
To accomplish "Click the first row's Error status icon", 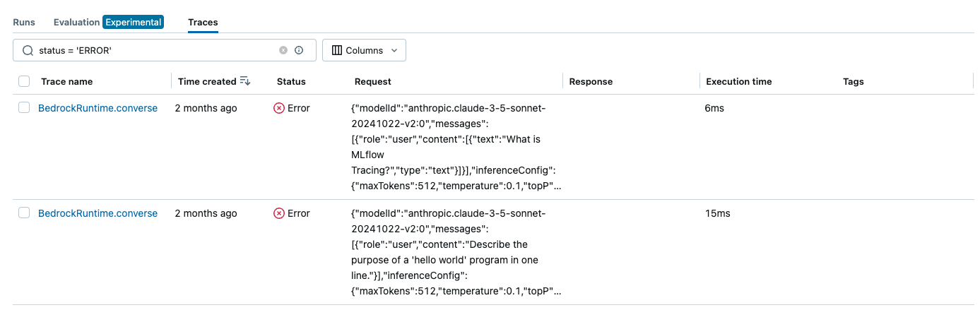I will (279, 108).
